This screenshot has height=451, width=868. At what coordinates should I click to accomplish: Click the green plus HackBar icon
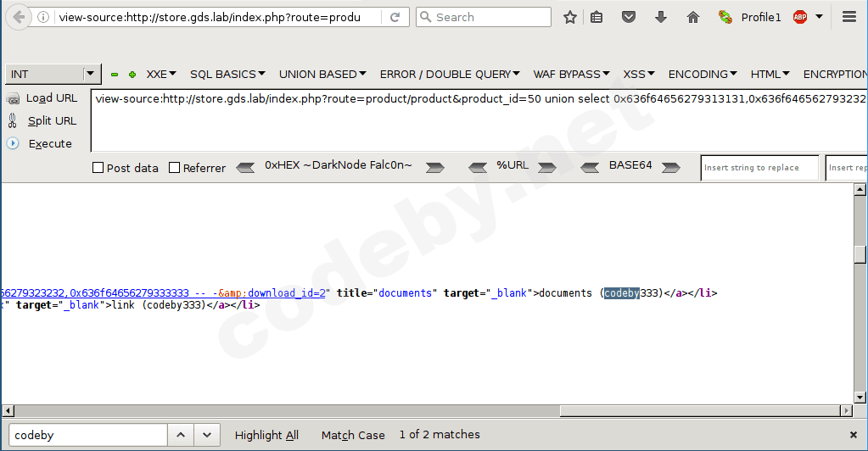pos(132,74)
